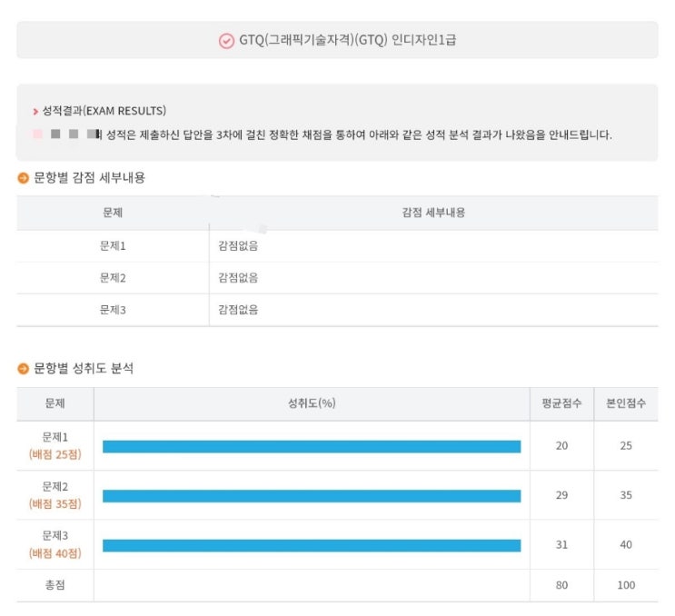Select the GTQ 인디자인1급 title text

[347, 40]
